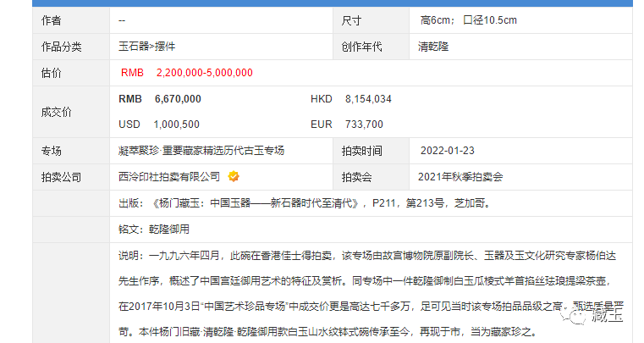Click the 清乾隆 creation period value
Image resolution: width=644 pixels, height=343 pixels.
[434, 46]
